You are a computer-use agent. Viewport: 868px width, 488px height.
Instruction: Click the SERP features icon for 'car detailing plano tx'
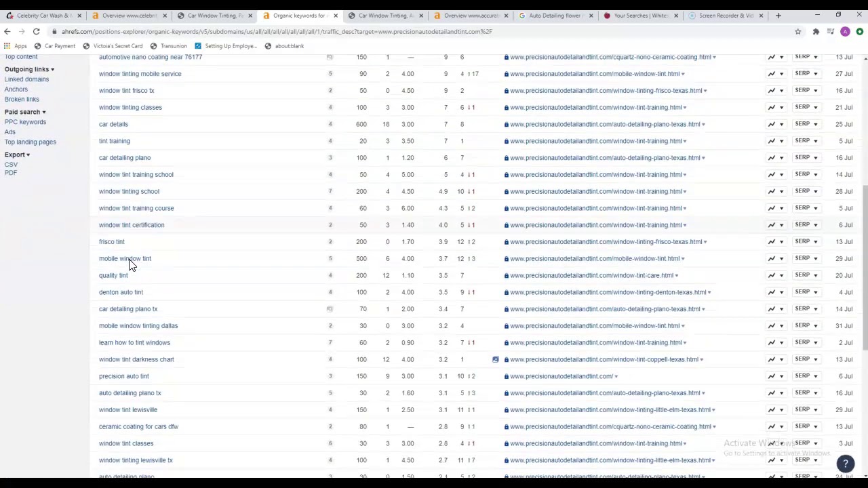coord(330,309)
